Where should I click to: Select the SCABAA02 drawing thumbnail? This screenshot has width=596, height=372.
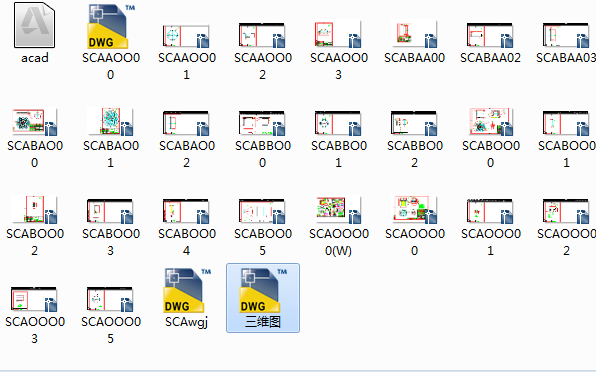click(490, 35)
